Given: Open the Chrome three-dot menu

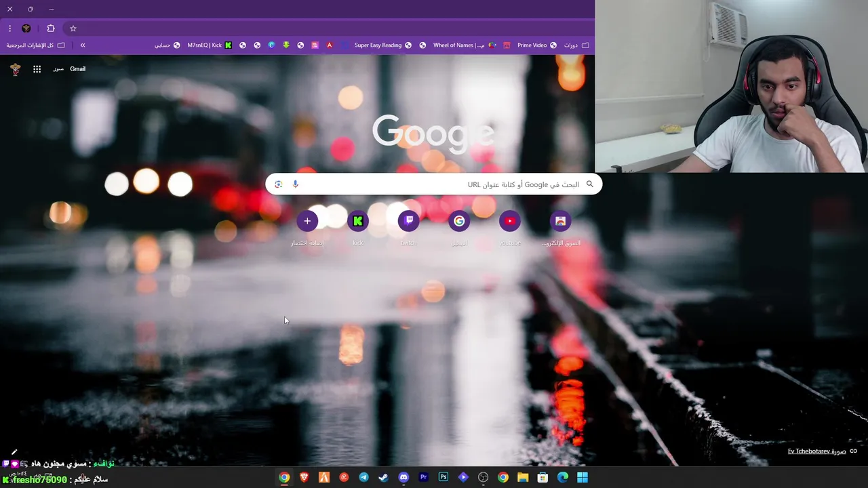Looking at the screenshot, I should coord(9,28).
